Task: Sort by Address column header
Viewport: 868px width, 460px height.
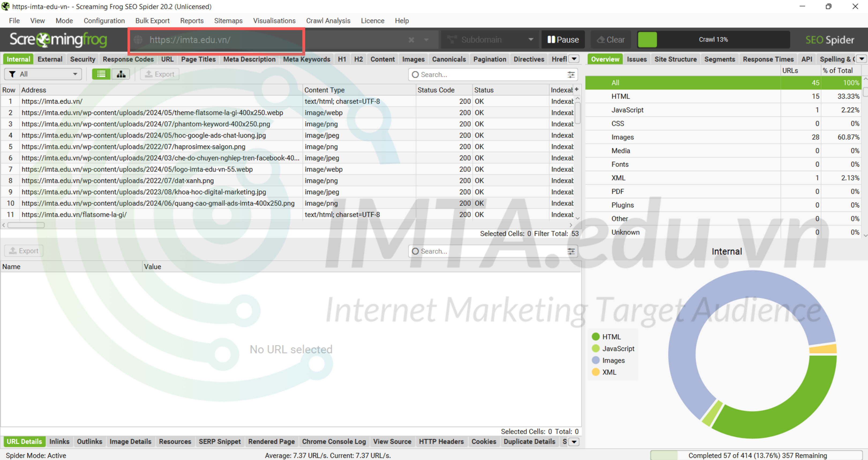Action: pyautogui.click(x=161, y=90)
